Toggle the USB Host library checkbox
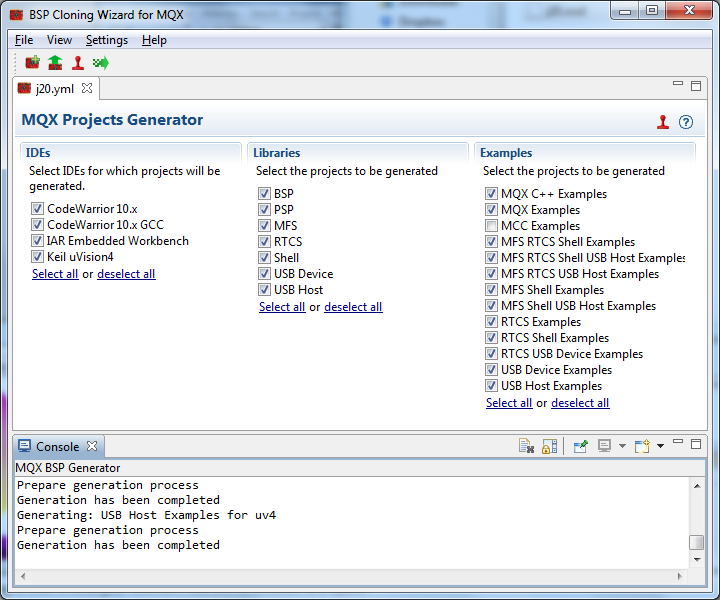The image size is (720, 600). point(264,290)
